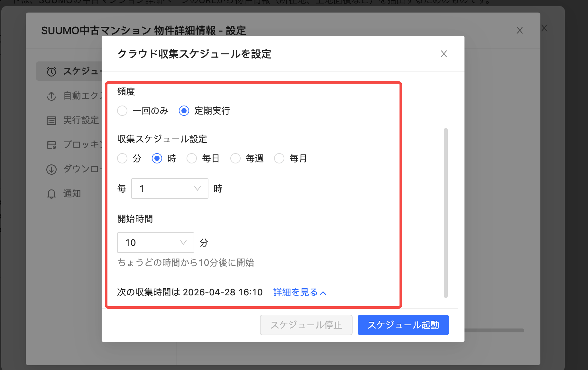The height and width of the screenshot is (370, 588).
Task: Click the ちょうどの時間から10分後に開始 hint text
Action: [186, 263]
